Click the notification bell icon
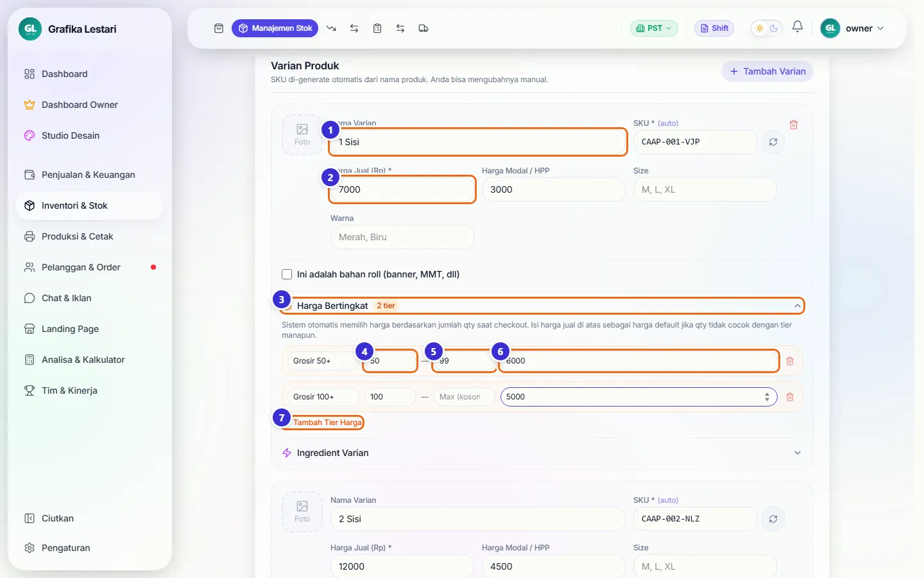The width and height of the screenshot is (924, 578). (x=798, y=27)
